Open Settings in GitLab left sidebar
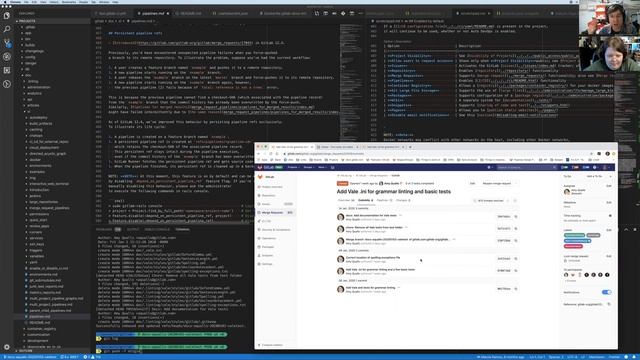This screenshot has width=640, height=360. click(x=267, y=264)
